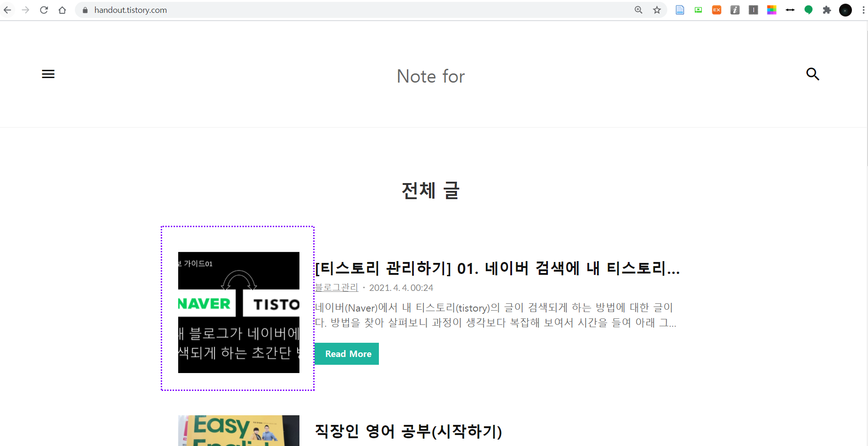Viewport: 868px width, 446px height.
Task: Open the blog hamburger menu
Action: [48, 74]
